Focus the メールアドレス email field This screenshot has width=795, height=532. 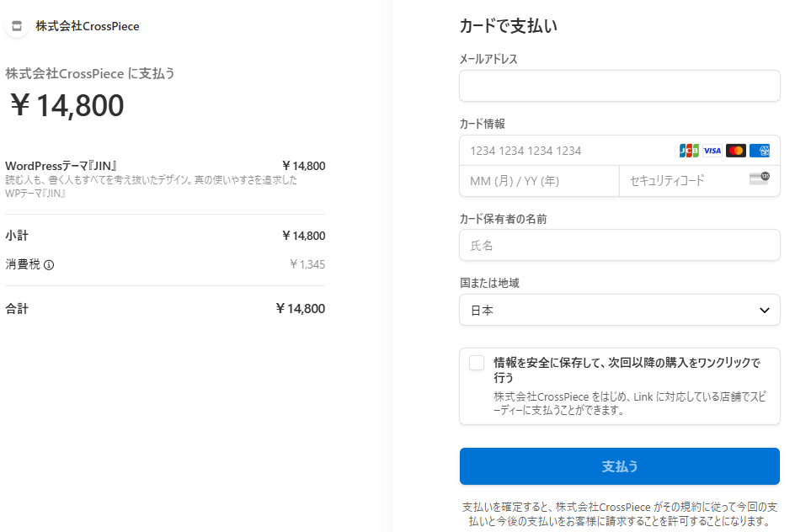[x=620, y=86]
